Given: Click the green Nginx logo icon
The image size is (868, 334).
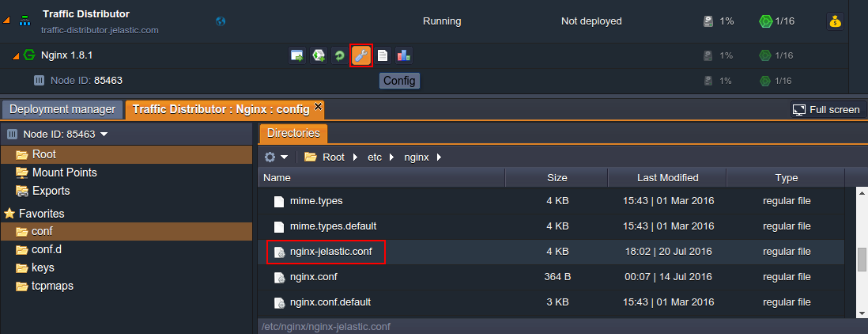Looking at the screenshot, I should [29, 55].
